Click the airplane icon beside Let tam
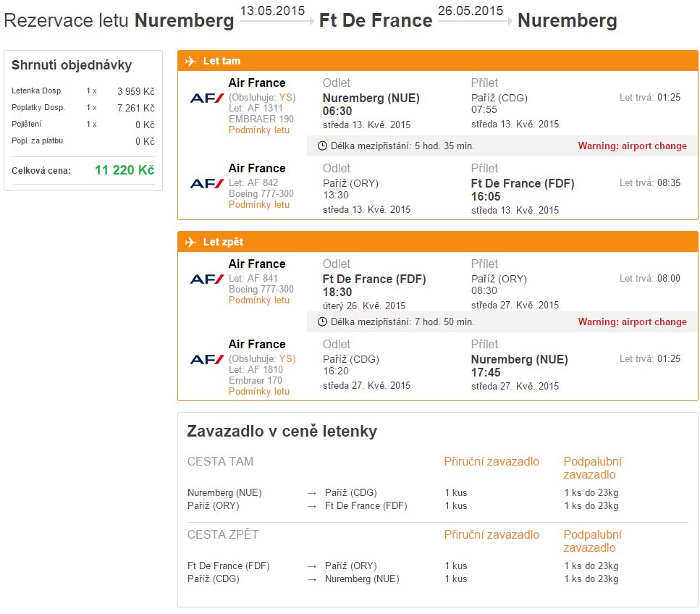Viewport: 700px width, 614px height. [x=190, y=61]
